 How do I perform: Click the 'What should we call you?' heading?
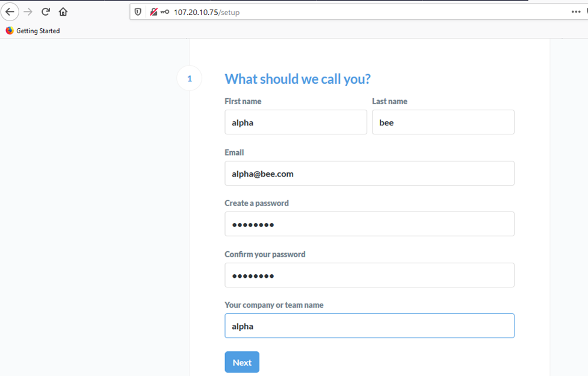(x=297, y=80)
